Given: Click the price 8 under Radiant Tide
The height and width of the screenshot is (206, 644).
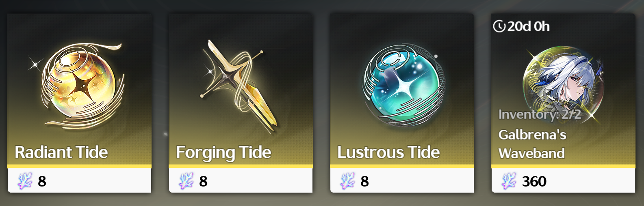Looking at the screenshot, I should 42,181.
